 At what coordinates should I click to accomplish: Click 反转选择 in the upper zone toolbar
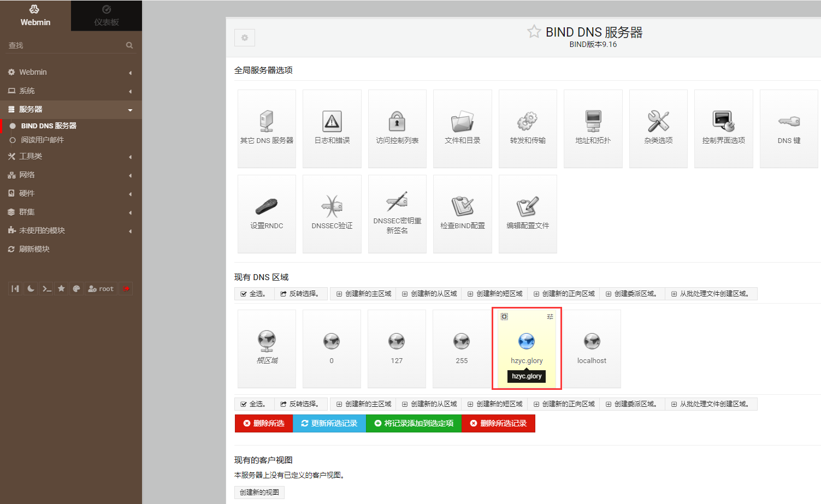point(300,294)
